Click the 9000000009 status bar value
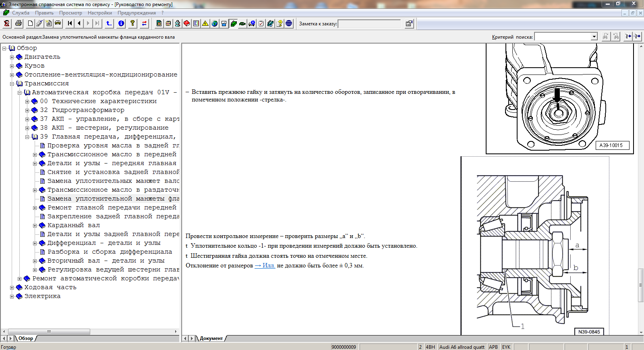This screenshot has width=644, height=350. (344, 347)
